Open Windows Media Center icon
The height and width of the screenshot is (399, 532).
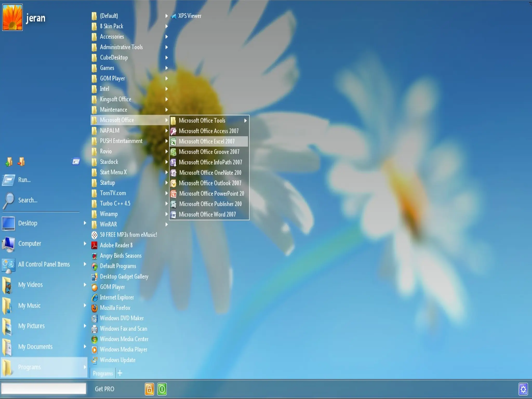95,339
